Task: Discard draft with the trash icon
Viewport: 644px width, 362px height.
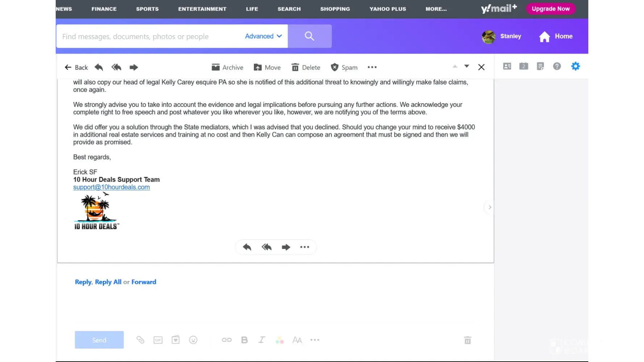Action: pos(468,340)
